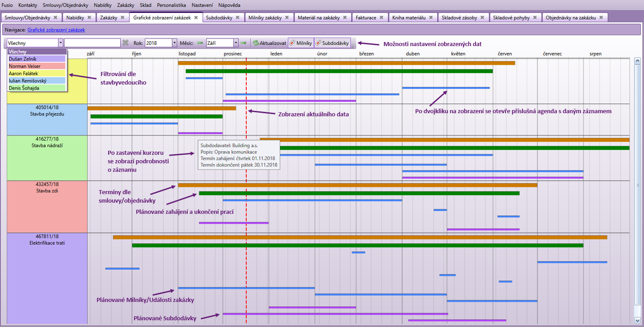The width and height of the screenshot is (644, 327).
Task: Open the Měsíc month dropdown
Action: (236, 43)
